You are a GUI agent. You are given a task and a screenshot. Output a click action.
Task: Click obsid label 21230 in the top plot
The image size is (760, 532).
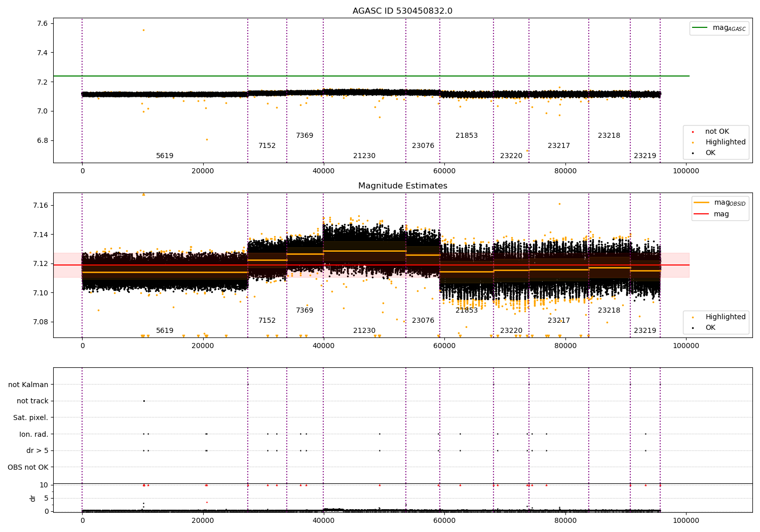pos(364,156)
